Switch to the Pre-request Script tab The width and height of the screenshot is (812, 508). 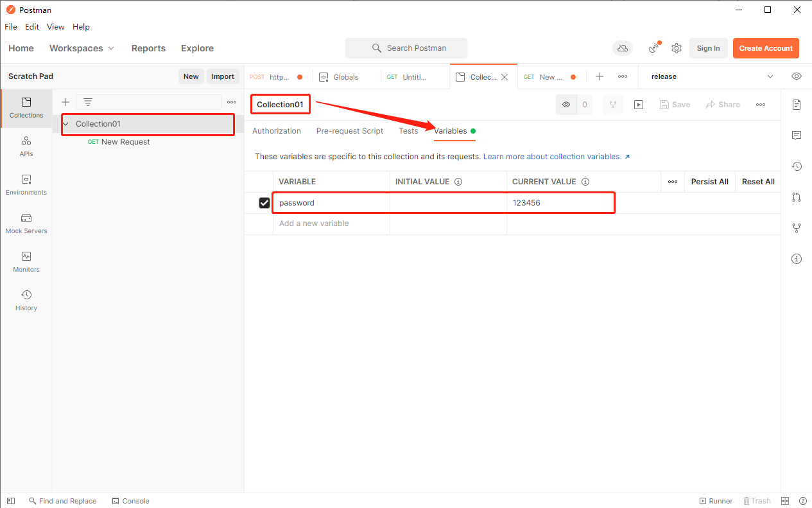pyautogui.click(x=350, y=131)
